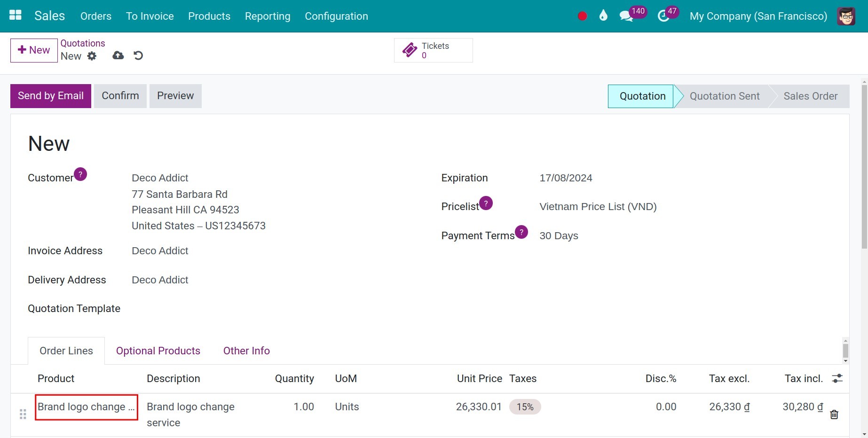868x438 pixels.
Task: Select the Sales Order status stage
Action: 810,96
